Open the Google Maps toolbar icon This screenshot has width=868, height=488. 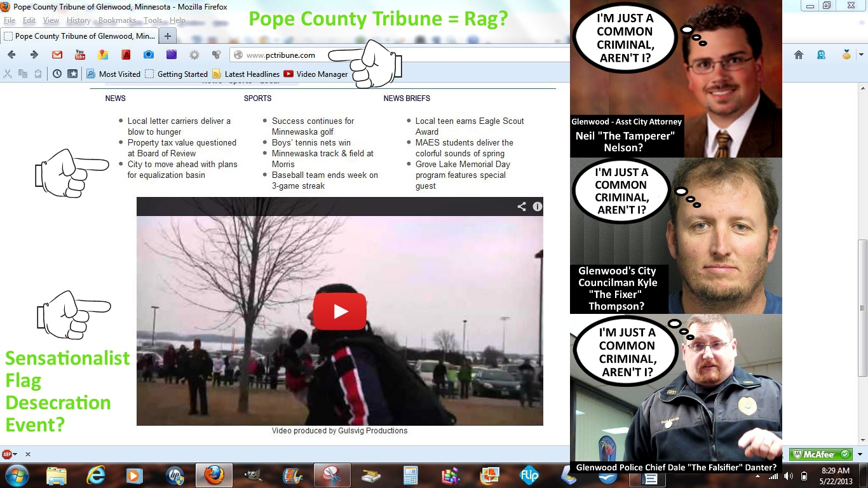pos(103,55)
